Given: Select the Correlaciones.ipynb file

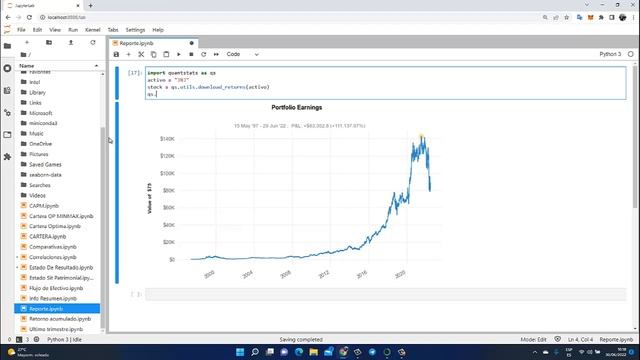Looking at the screenshot, I should [x=57, y=257].
